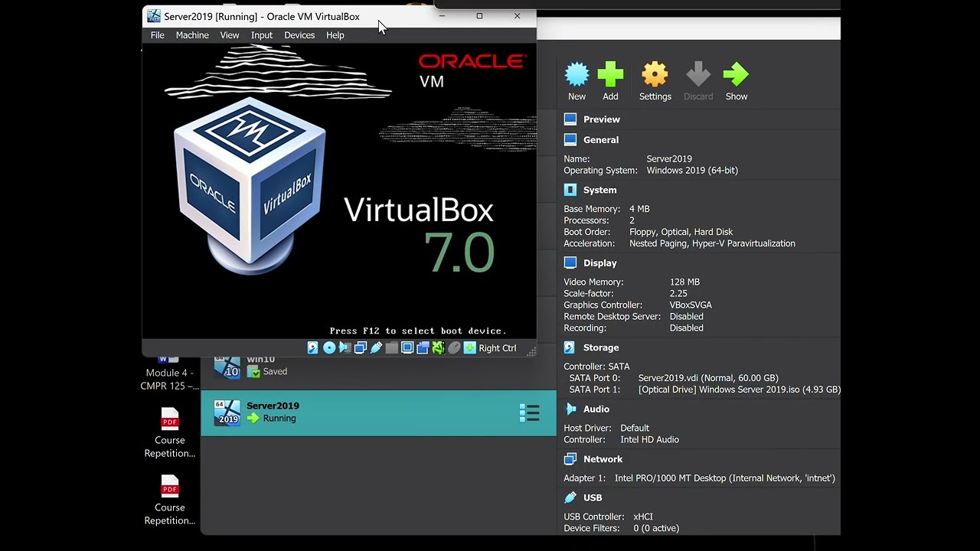The height and width of the screenshot is (551, 980).
Task: Select the Server2019 Running machine entry
Action: [x=378, y=412]
